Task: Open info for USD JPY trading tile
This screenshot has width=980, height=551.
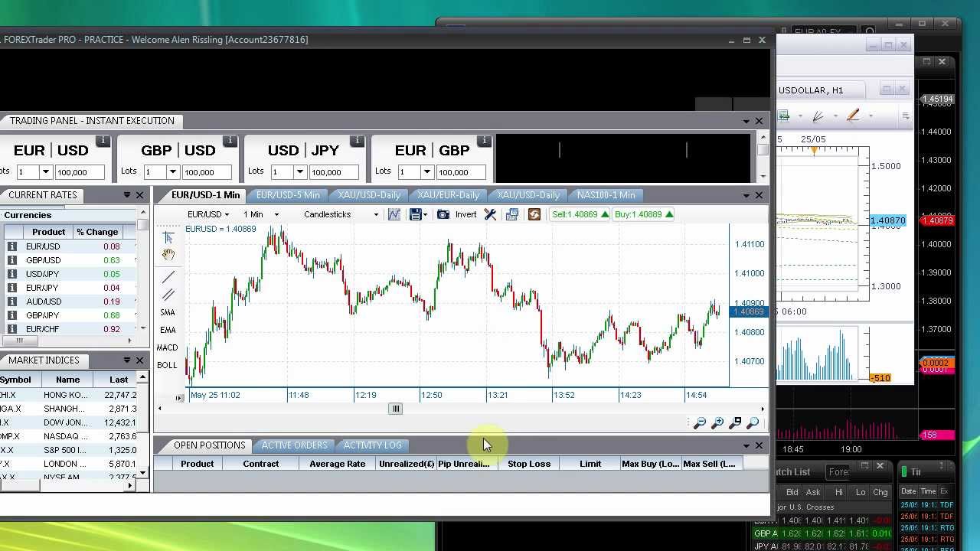Action: tap(357, 141)
